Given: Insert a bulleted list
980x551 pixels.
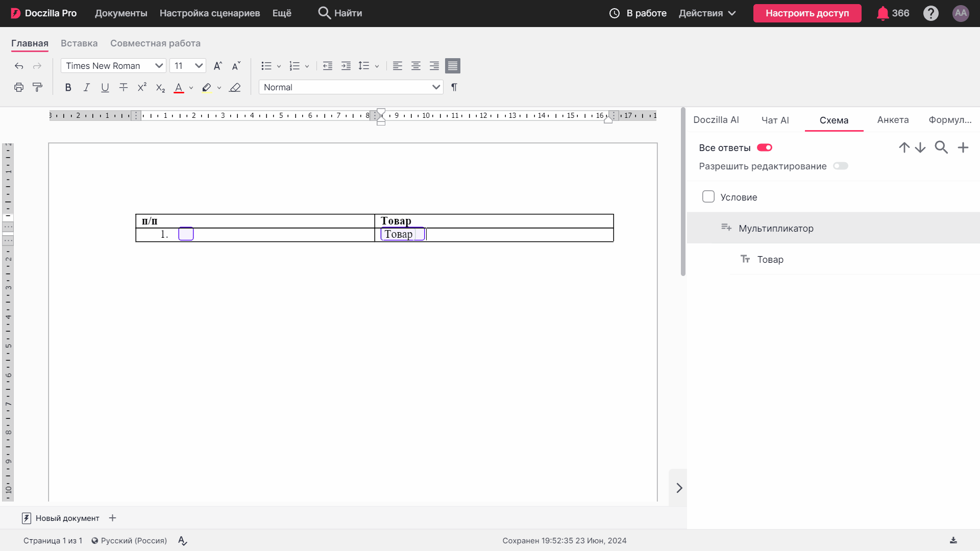Looking at the screenshot, I should coord(266,66).
